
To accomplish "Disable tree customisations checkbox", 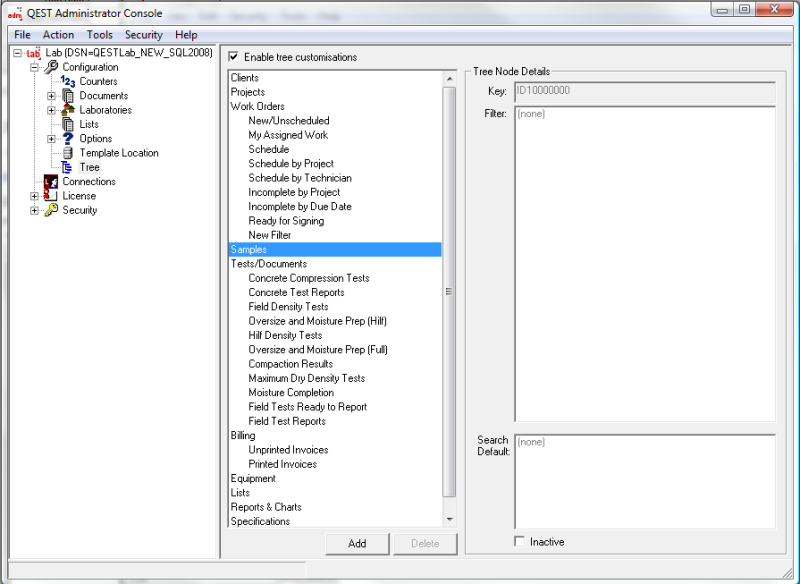I will (x=234, y=57).
